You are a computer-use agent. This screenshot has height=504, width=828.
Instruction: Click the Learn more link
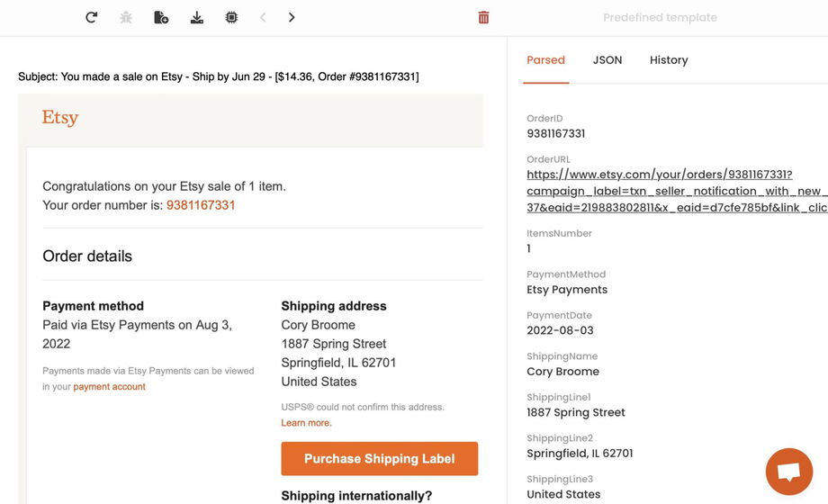coord(306,423)
